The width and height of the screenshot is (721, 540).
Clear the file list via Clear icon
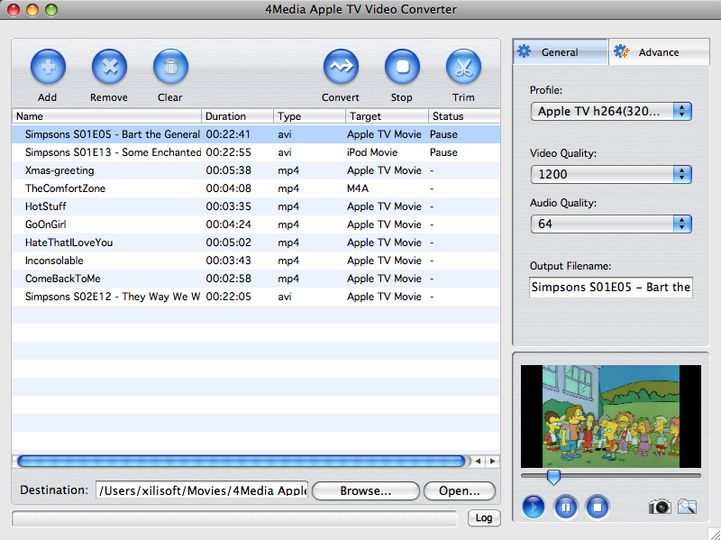tap(170, 67)
